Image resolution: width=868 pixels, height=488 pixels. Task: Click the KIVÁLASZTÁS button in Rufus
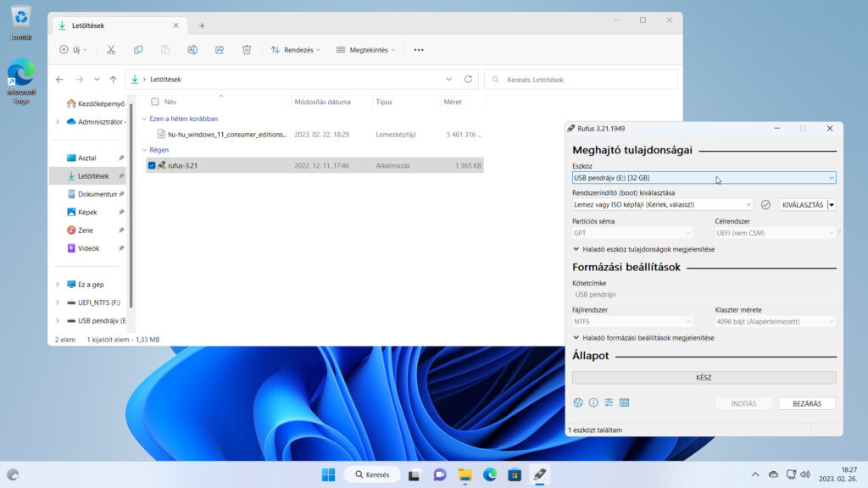(x=803, y=205)
